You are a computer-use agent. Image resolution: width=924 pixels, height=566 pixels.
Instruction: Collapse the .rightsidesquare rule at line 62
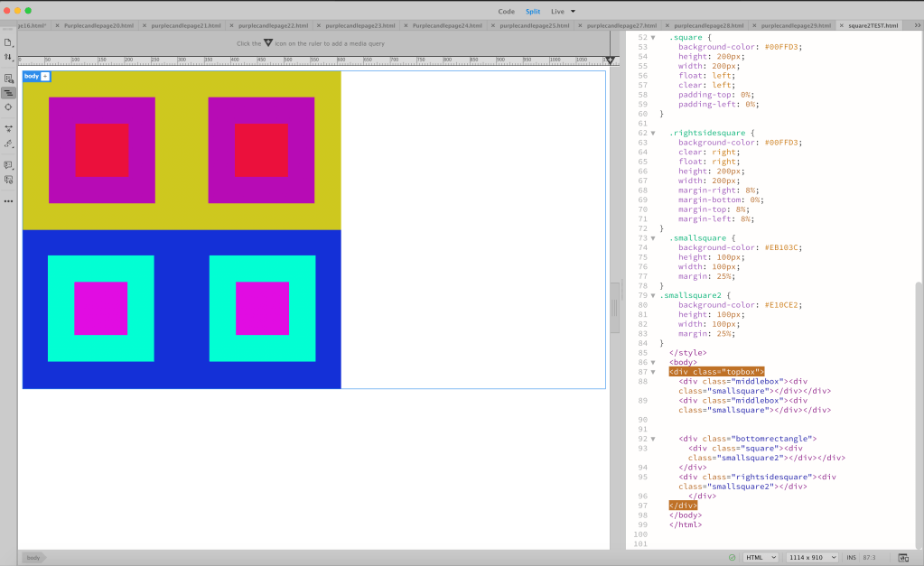click(653, 133)
